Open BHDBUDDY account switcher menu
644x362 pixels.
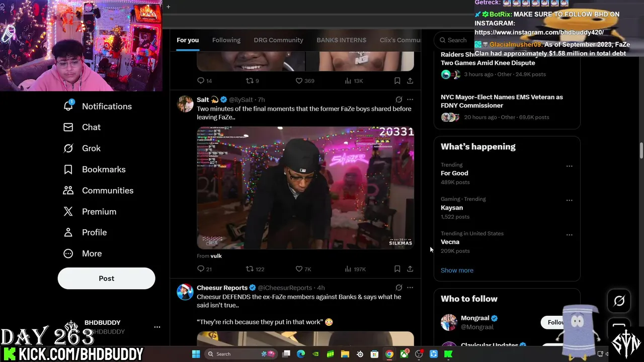[x=157, y=327]
